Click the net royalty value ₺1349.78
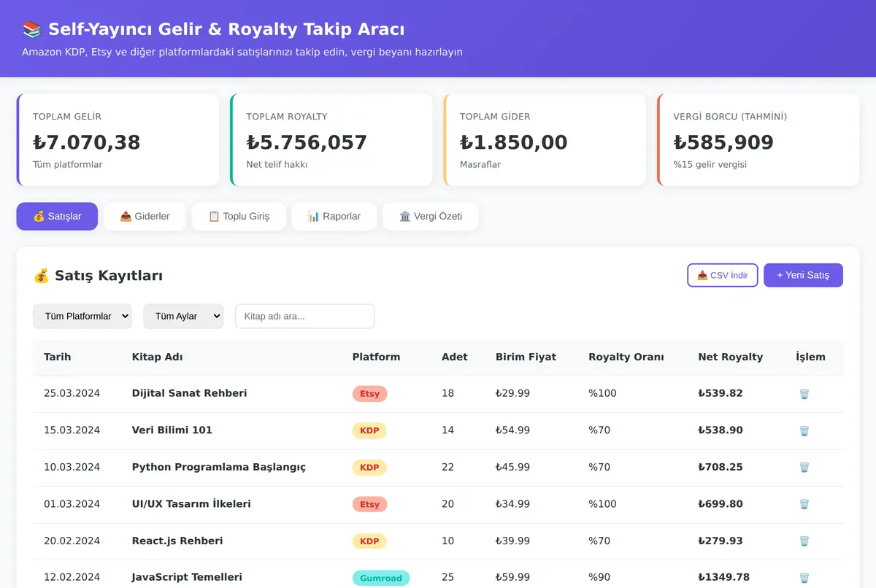This screenshot has width=876, height=588. tap(723, 577)
